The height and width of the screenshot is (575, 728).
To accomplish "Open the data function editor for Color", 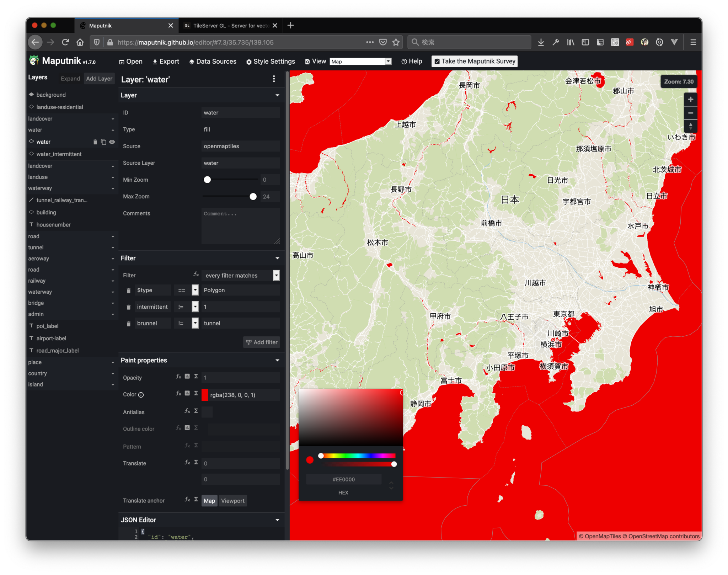I will coord(187,394).
